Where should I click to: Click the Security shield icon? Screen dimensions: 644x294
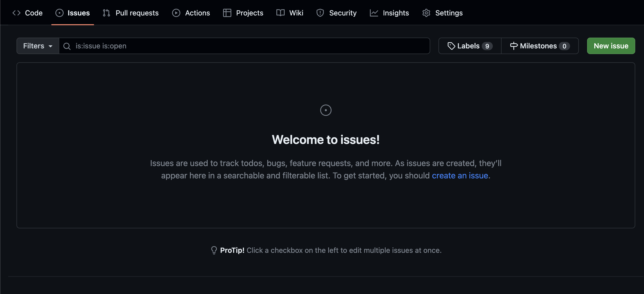[320, 13]
